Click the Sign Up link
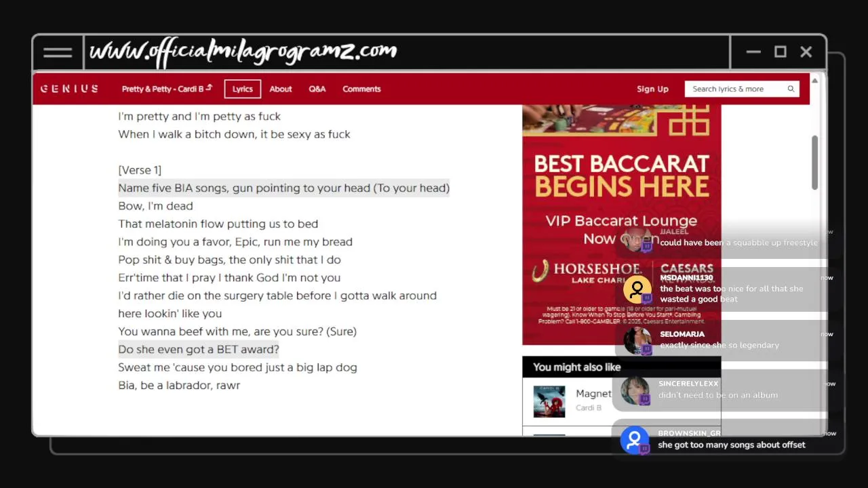Image resolution: width=868 pixels, height=488 pixels. click(652, 89)
